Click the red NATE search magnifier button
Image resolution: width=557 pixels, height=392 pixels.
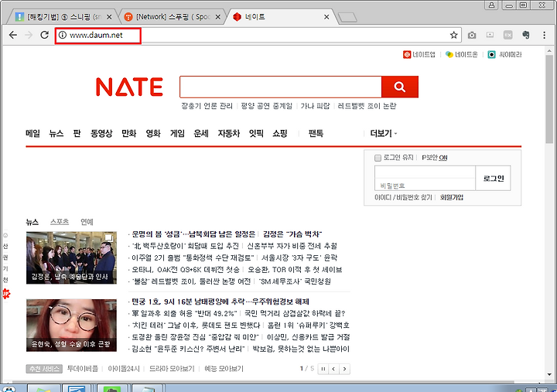(400, 87)
